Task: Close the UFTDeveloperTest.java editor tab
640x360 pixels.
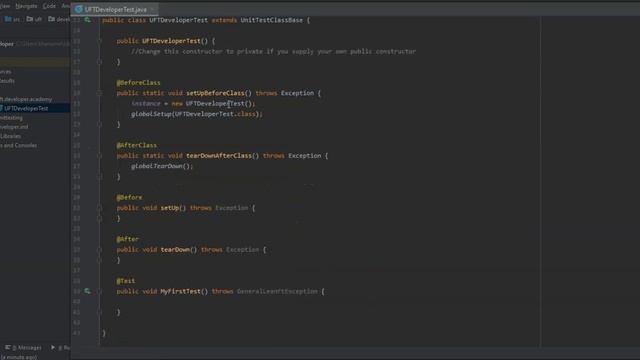Action: 152,9
